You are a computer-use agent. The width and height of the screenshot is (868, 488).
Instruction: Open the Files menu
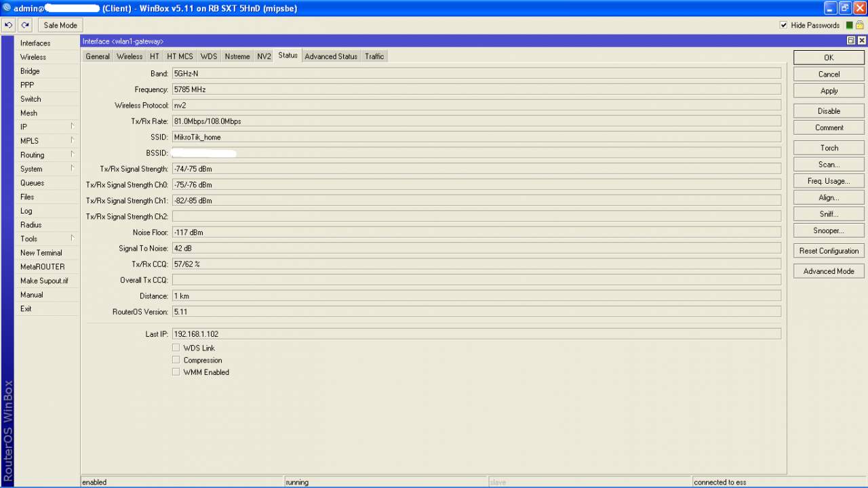[x=47, y=197]
